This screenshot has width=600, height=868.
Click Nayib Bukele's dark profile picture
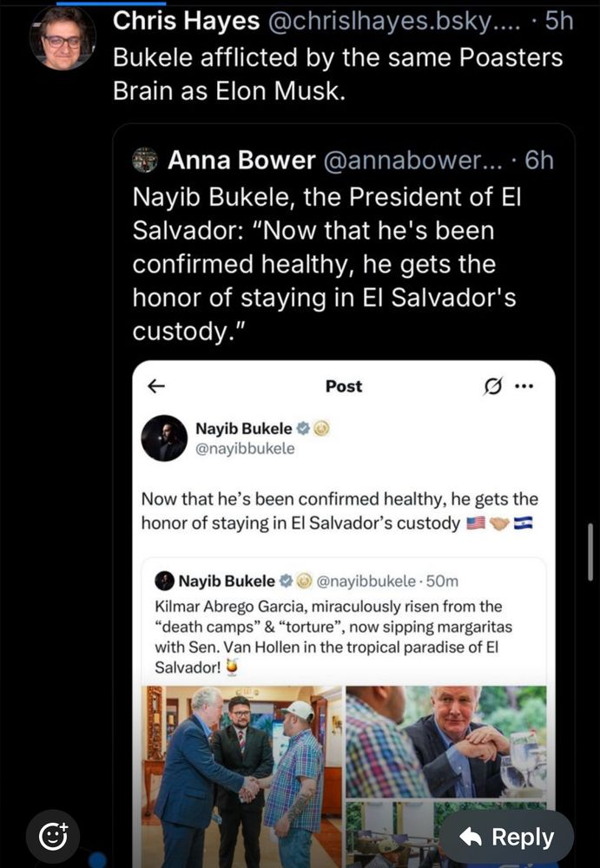[x=164, y=438]
